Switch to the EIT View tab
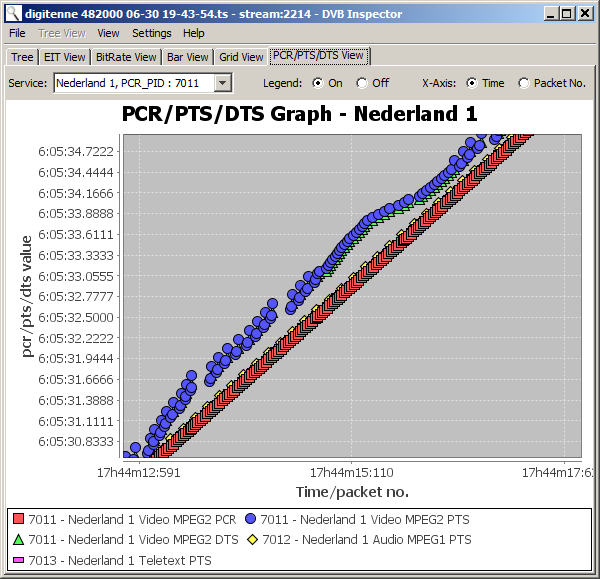This screenshot has width=600, height=579. tap(65, 57)
